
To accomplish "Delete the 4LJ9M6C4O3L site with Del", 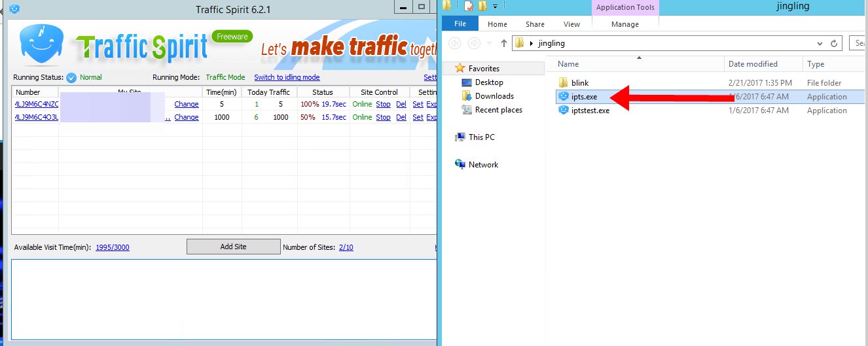I will 401,117.
